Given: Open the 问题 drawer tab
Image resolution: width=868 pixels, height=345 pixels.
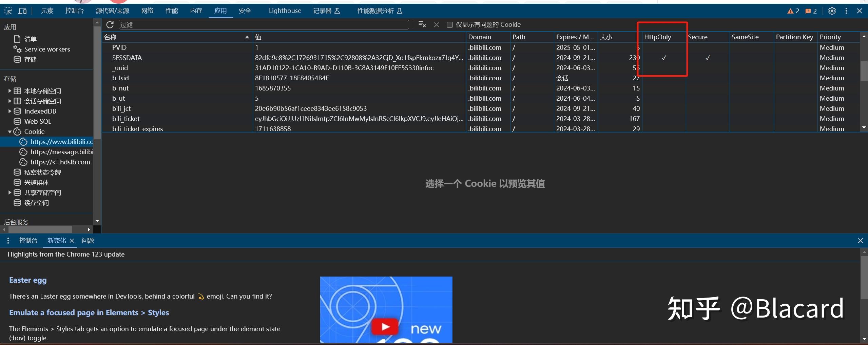Looking at the screenshot, I should pos(88,241).
